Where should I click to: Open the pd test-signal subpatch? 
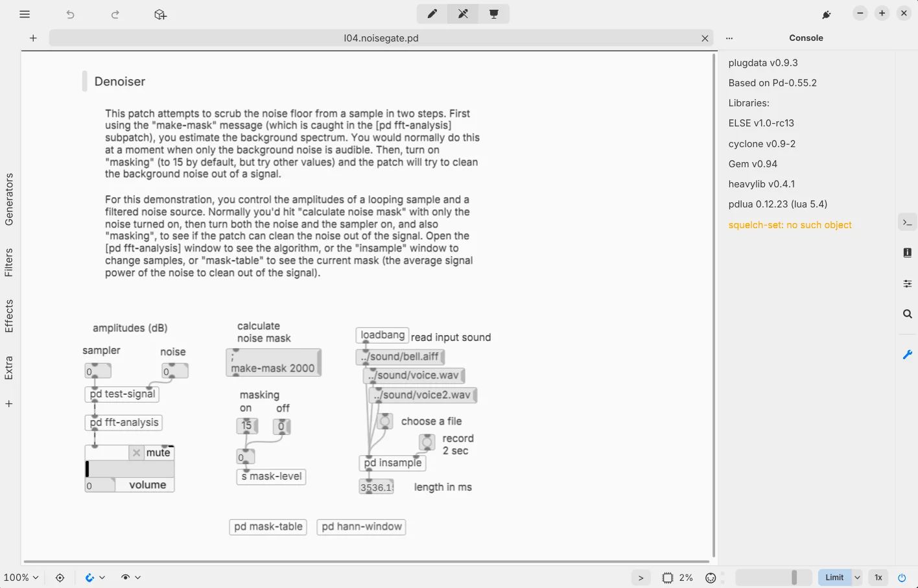tap(122, 394)
